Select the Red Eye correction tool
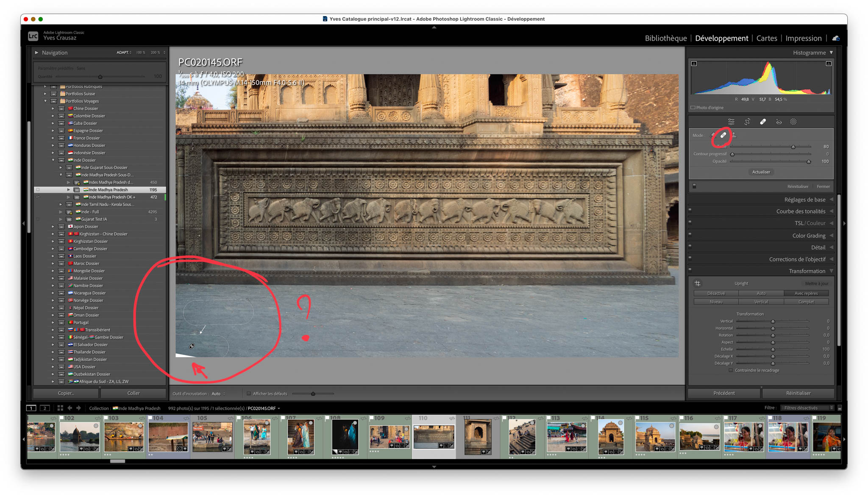 [x=779, y=122]
